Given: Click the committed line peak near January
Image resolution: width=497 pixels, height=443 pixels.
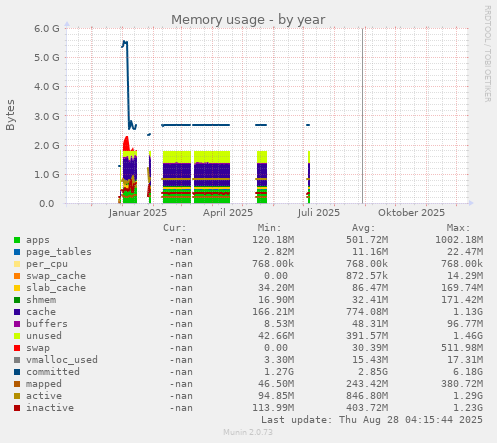Looking at the screenshot, I should point(125,43).
